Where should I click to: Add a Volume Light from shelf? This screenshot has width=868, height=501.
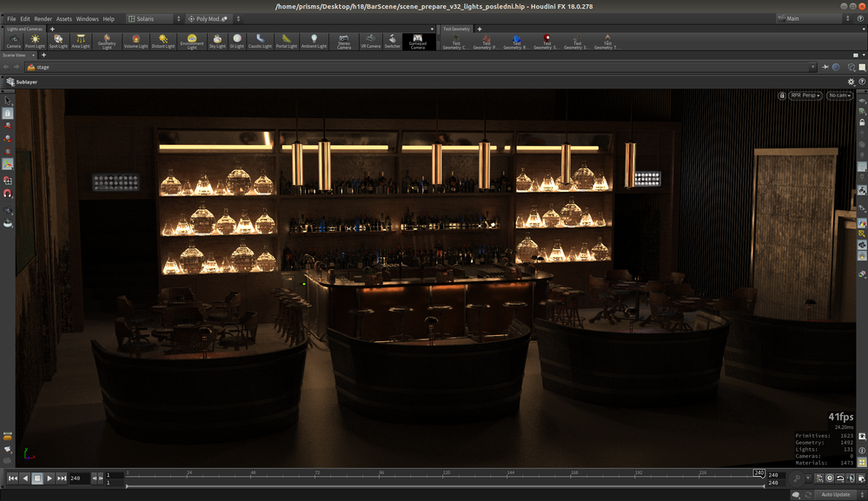coord(136,42)
